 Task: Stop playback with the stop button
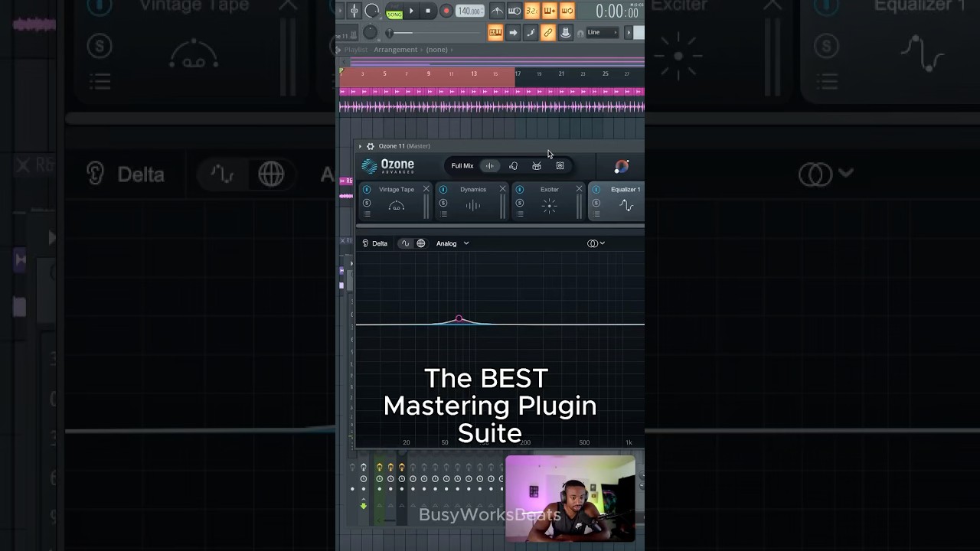(428, 11)
